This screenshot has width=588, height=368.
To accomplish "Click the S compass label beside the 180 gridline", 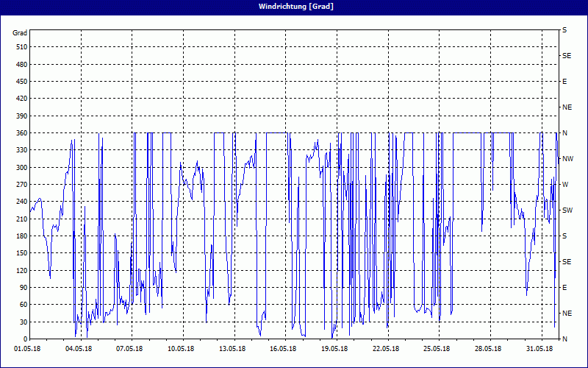I will [564, 236].
